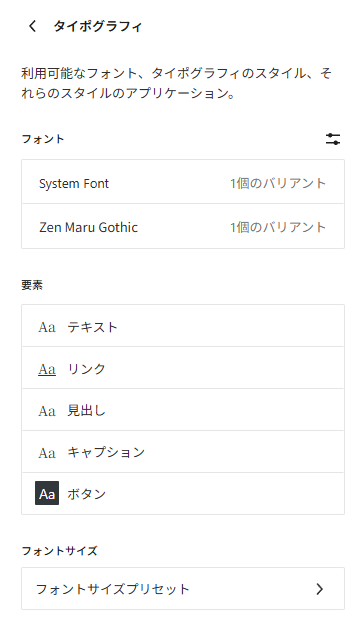Image resolution: width=362 pixels, height=633 pixels.
Task: Click System Font's 1個のバリアント label
Action: point(278,183)
